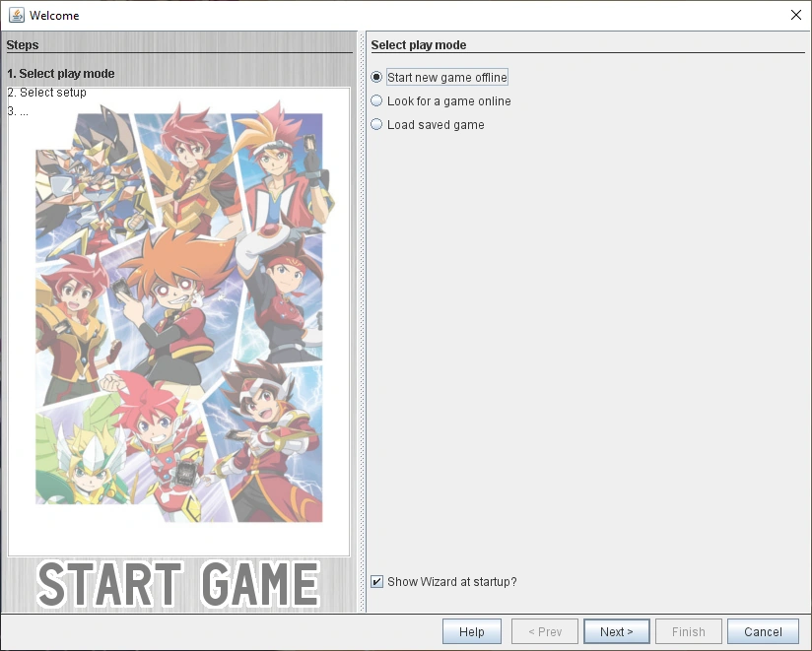
Task: Click the Cancel button
Action: point(763,631)
